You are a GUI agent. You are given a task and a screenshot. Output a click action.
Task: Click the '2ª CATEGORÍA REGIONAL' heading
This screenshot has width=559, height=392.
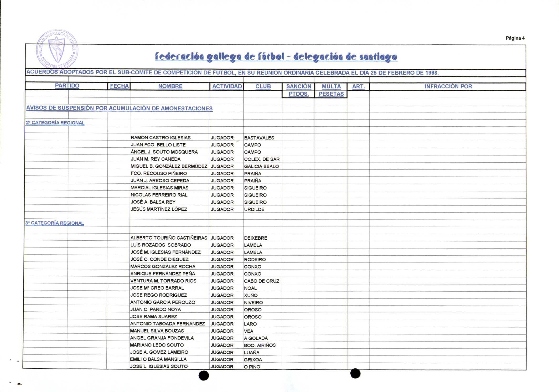(x=55, y=123)
